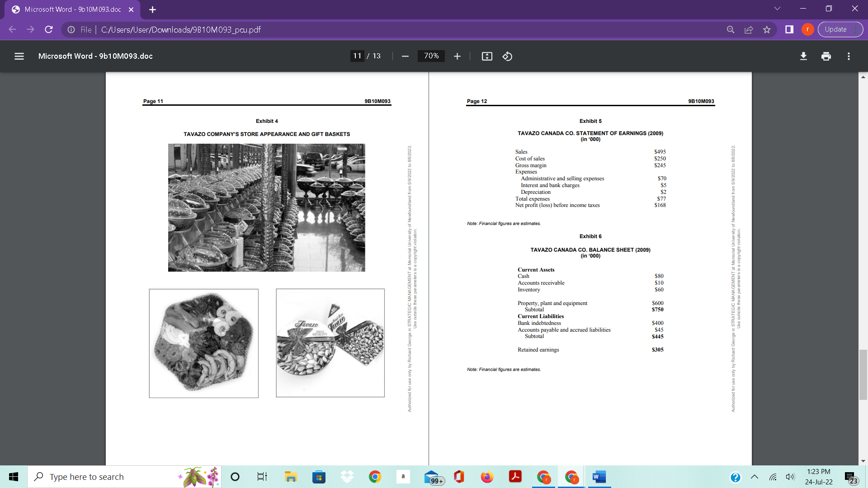This screenshot has height=488, width=868.
Task: Show the volume control in system tray
Action: coord(790,477)
